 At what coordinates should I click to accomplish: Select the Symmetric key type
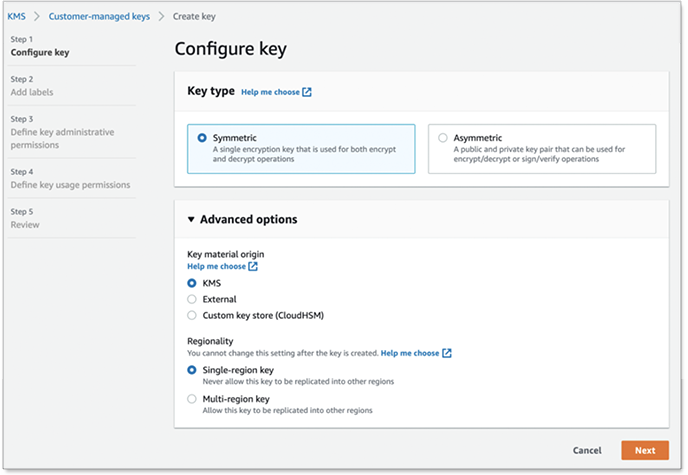coord(203,138)
